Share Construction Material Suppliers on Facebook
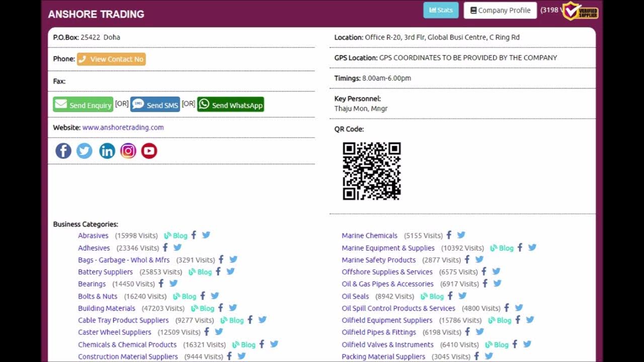Image resolution: width=644 pixels, height=362 pixels. coord(229,356)
